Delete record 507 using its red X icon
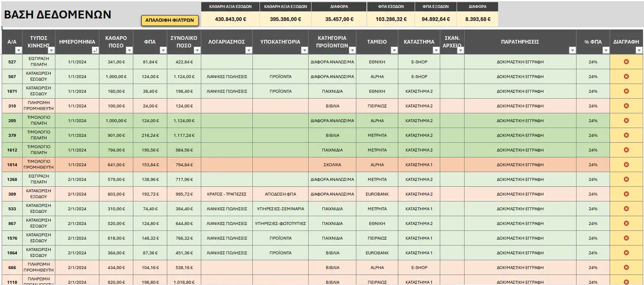Screen dimensions: 644x285 coord(626,77)
